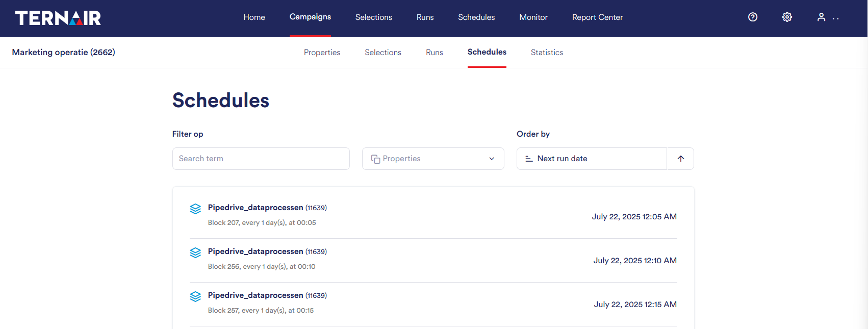This screenshot has width=868, height=329.
Task: Open Pipedrive_dataprocessen schedule for Block 207
Action: tap(256, 208)
